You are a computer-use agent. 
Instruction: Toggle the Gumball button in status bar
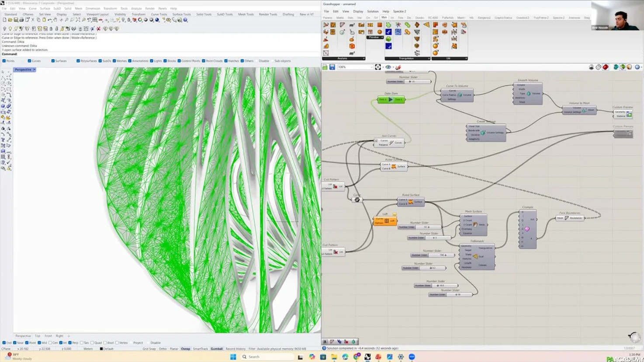point(216,349)
